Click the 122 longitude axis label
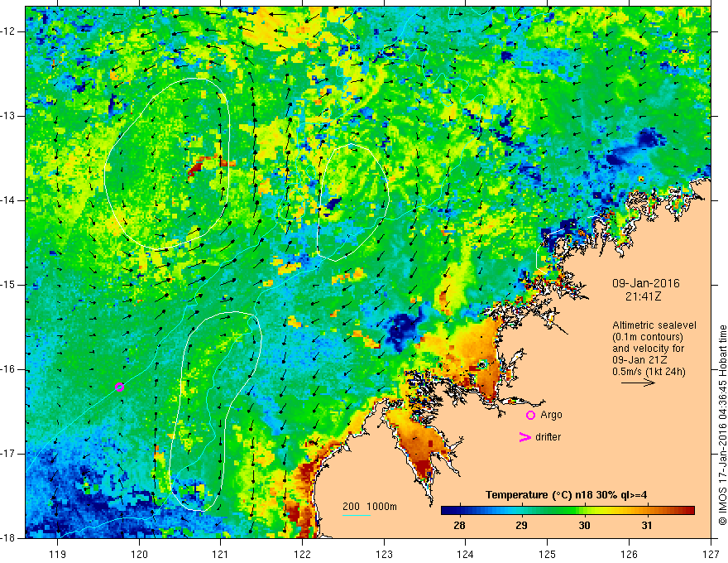The image size is (728, 563). pos(302,554)
